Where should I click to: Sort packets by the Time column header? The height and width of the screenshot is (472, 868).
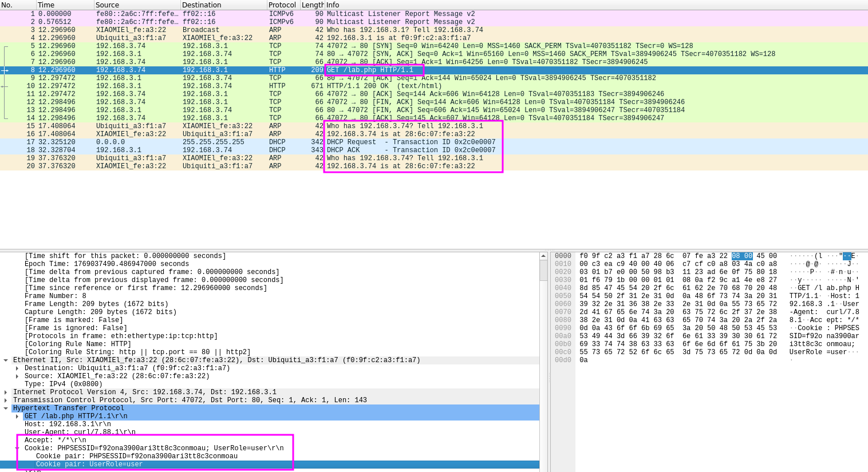tap(46, 5)
